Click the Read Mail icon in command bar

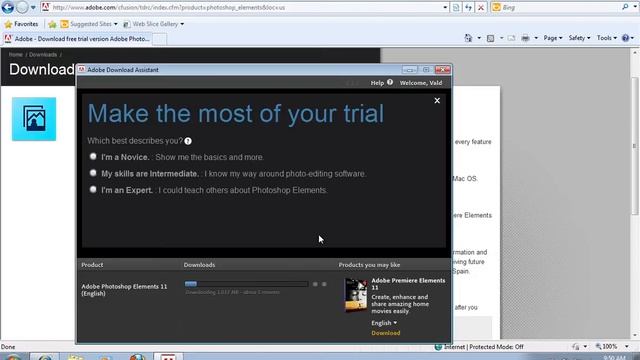click(x=511, y=38)
